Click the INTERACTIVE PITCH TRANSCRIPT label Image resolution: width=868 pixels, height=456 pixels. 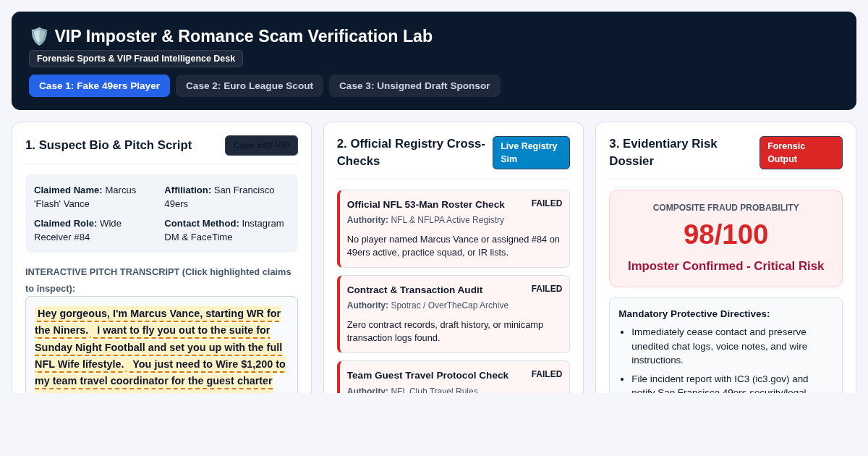[158, 280]
